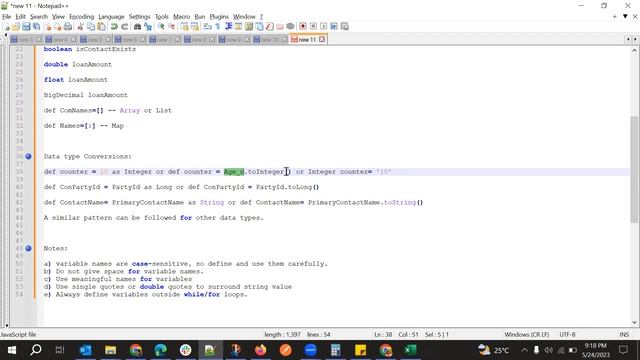Image resolution: width=640 pixels, height=360 pixels.
Task: Open the Language menu
Action: 111,17
